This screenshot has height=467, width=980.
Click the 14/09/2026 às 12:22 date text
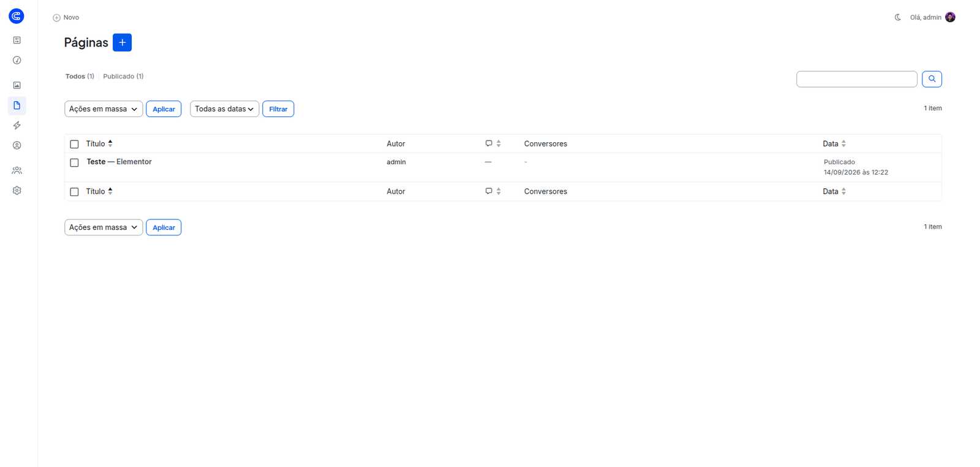click(856, 172)
